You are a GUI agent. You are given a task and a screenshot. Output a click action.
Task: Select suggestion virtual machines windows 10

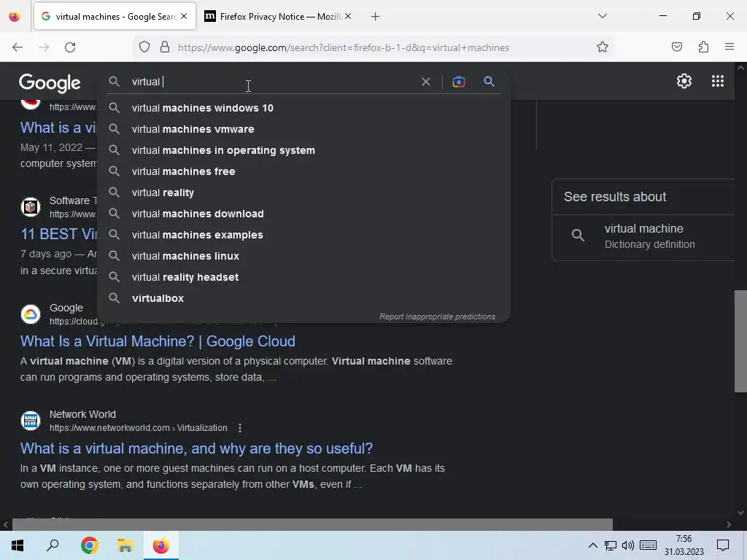tap(303, 108)
